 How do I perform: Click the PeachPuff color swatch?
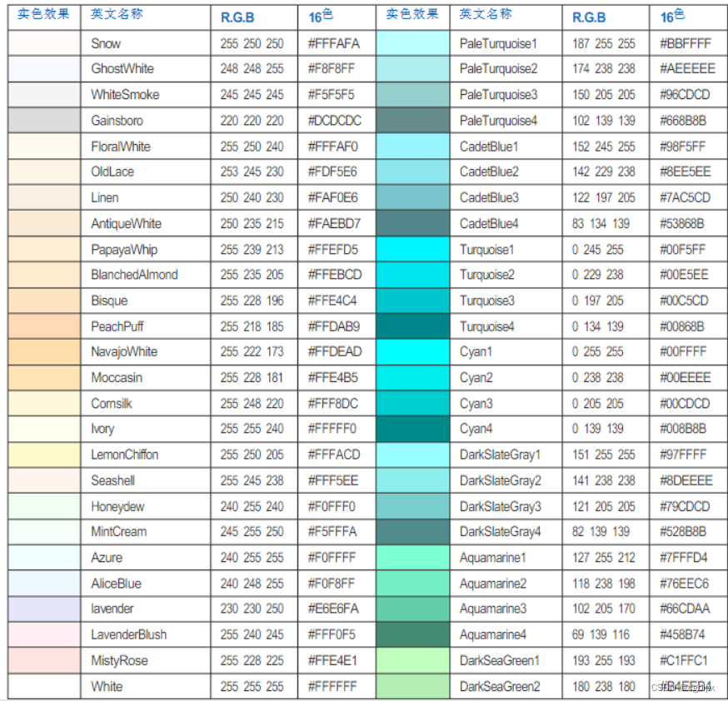click(x=44, y=326)
